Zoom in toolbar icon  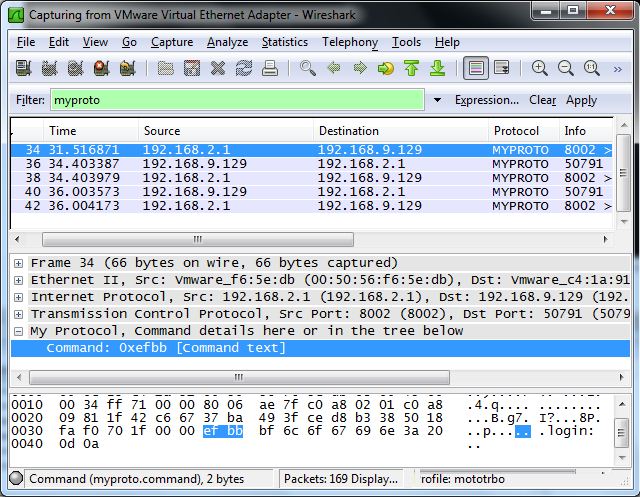(x=540, y=68)
